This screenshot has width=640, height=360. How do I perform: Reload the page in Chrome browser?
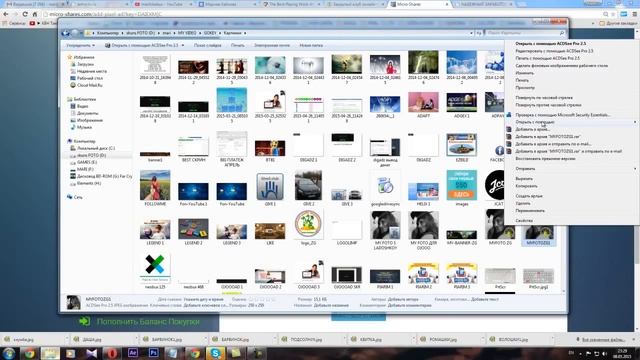click(25, 14)
